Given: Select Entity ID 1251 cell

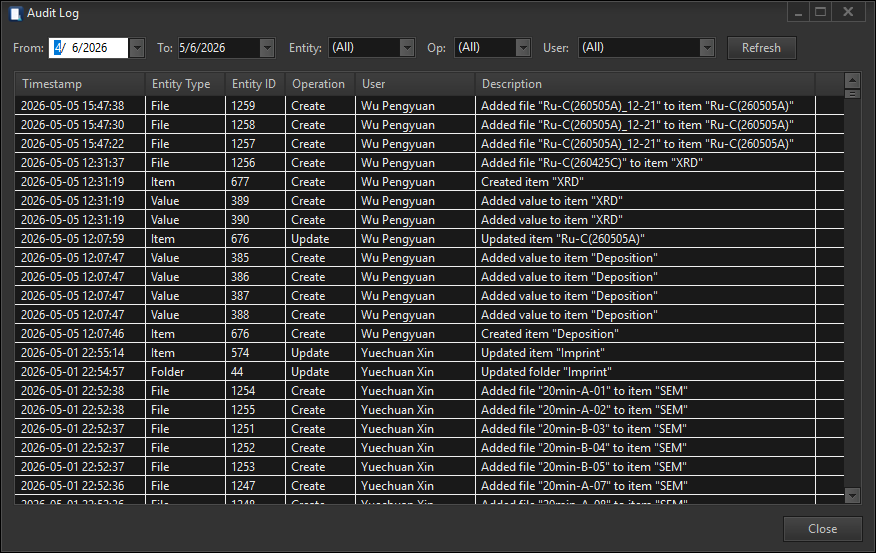Looking at the screenshot, I should click(255, 428).
